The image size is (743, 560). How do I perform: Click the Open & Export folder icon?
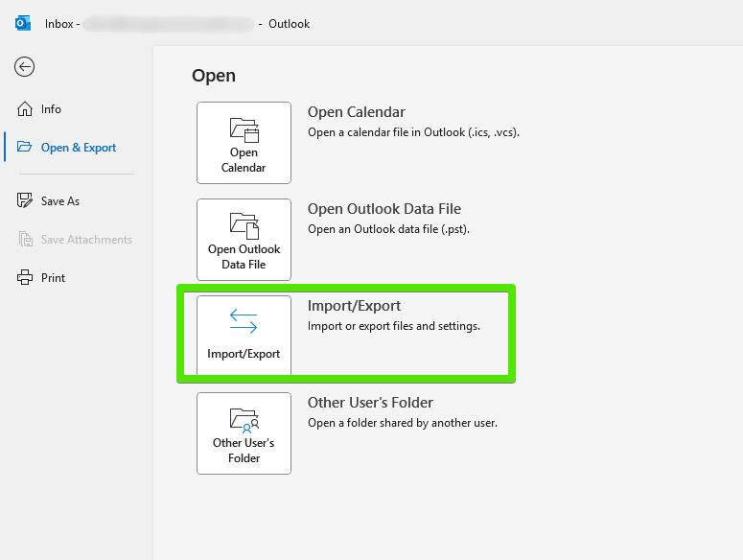coord(25,147)
